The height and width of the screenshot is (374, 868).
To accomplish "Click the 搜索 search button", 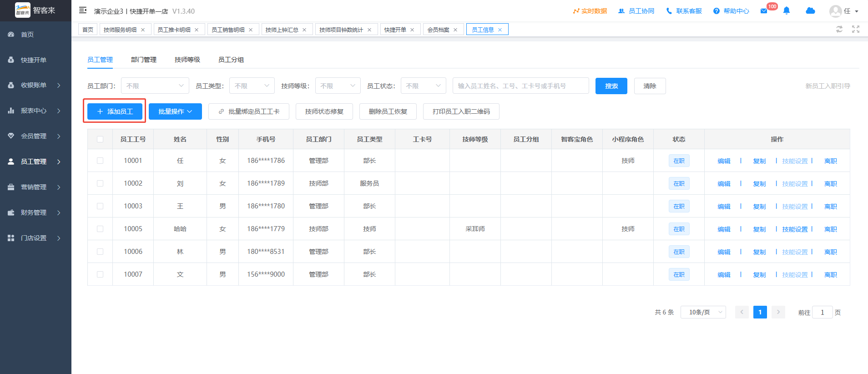I will [611, 86].
